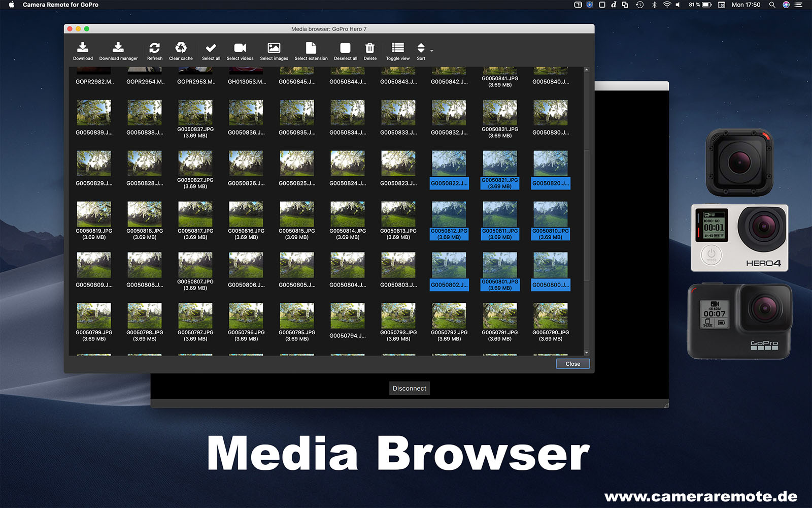Screen dimensions: 812x508
Task: Click the vertical scrollbar of media browser
Action: (587, 215)
